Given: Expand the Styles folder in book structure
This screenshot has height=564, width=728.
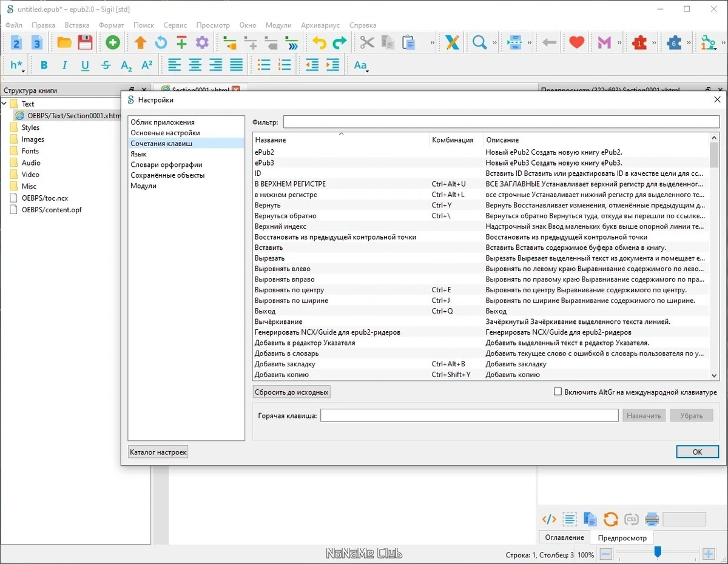Looking at the screenshot, I should (30, 127).
